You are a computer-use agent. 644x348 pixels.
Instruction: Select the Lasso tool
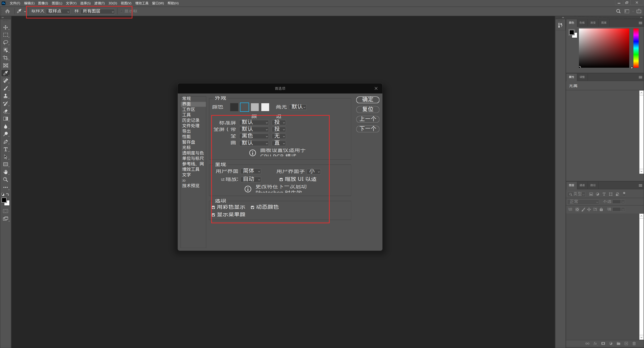[x=6, y=42]
